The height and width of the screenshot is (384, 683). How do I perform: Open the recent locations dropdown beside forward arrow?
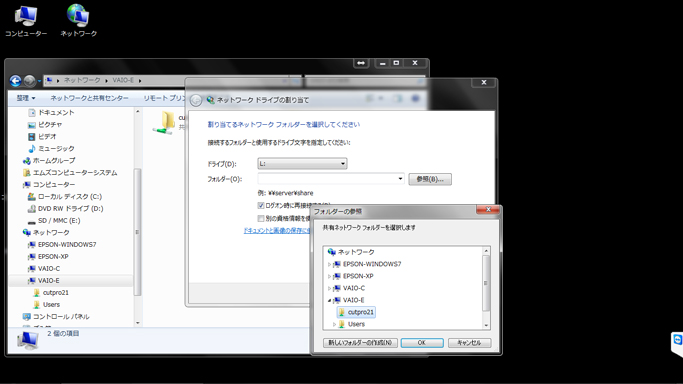[39, 81]
